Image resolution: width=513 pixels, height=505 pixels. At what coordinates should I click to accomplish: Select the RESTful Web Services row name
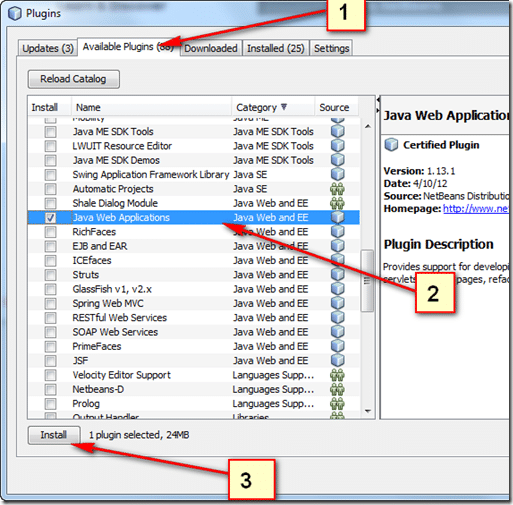point(119,317)
